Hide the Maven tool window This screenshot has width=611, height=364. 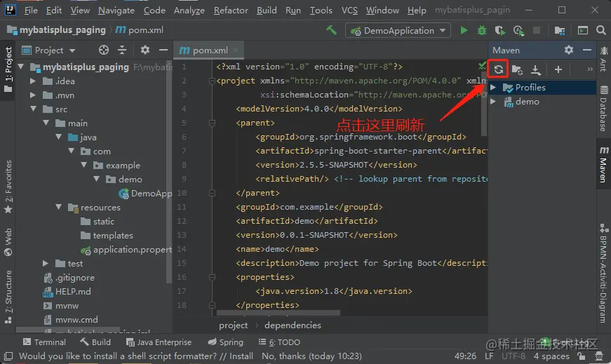pos(587,50)
